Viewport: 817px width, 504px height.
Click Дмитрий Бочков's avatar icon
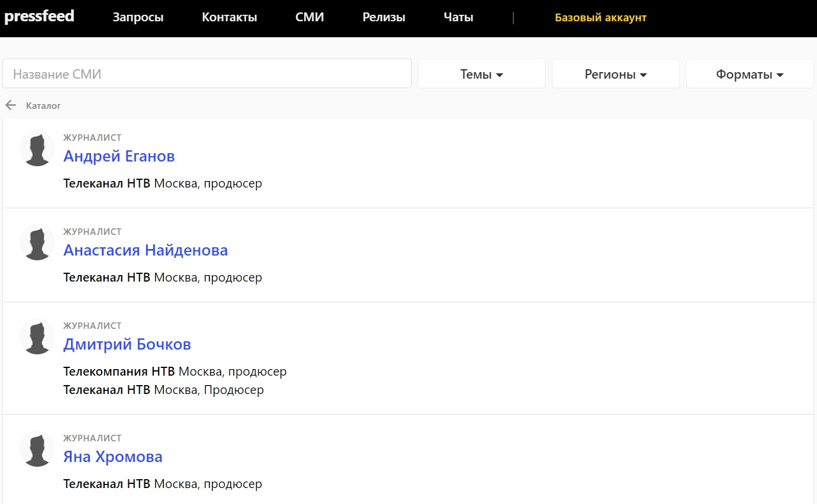pyautogui.click(x=37, y=337)
